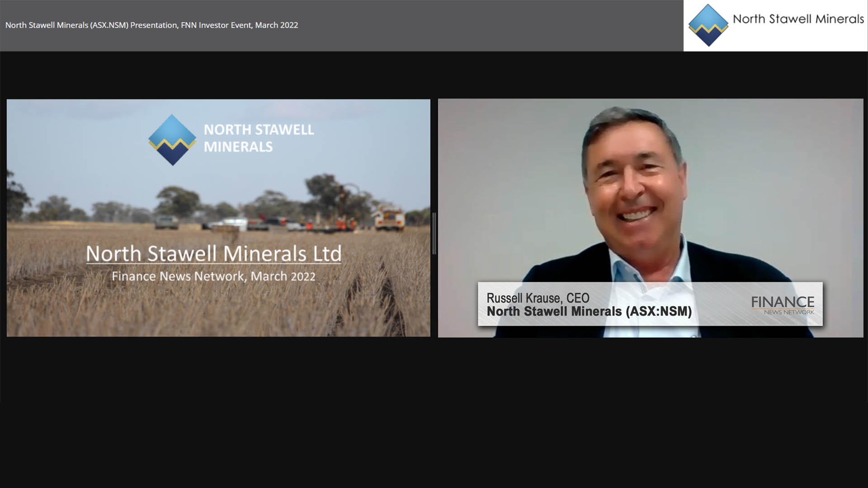Click the Finance News Network logo in banner

click(783, 305)
